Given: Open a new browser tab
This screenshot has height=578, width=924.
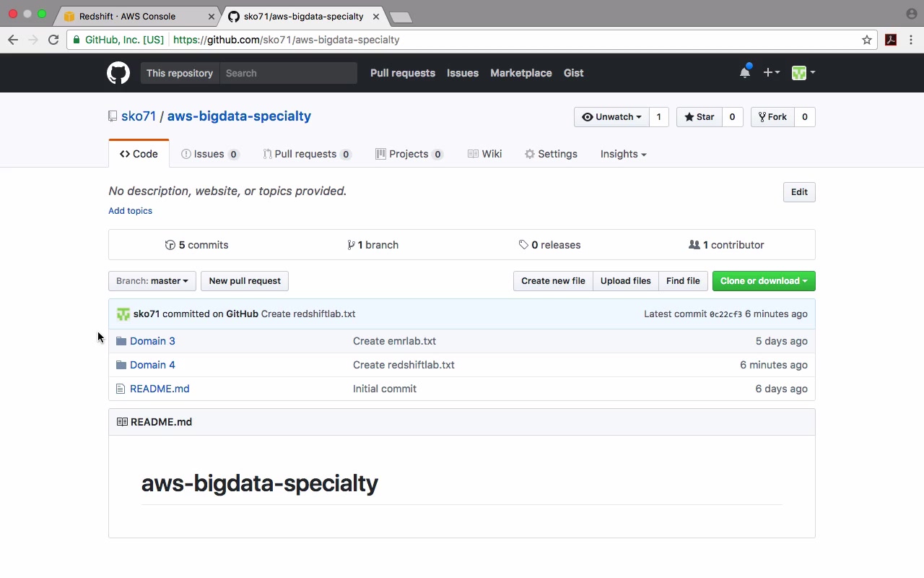Looking at the screenshot, I should coord(401,17).
